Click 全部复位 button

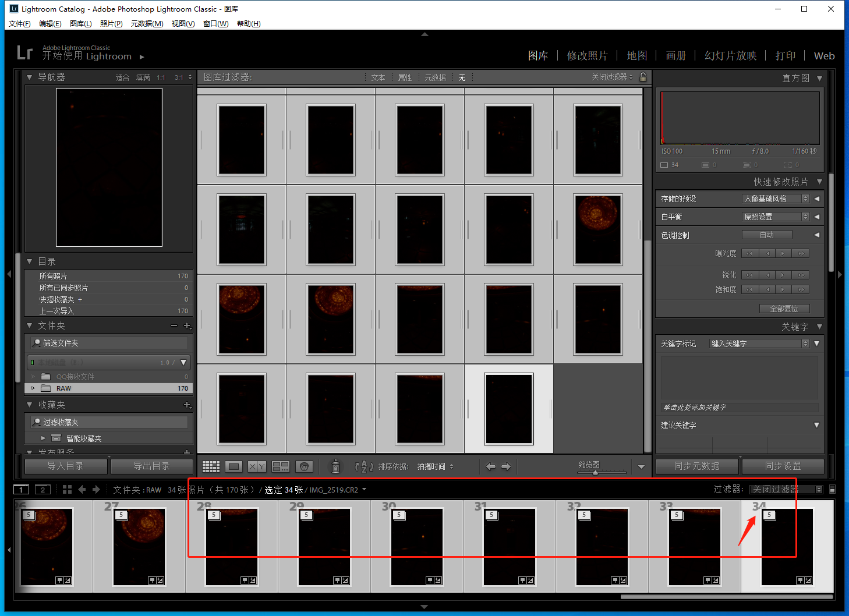point(784,309)
